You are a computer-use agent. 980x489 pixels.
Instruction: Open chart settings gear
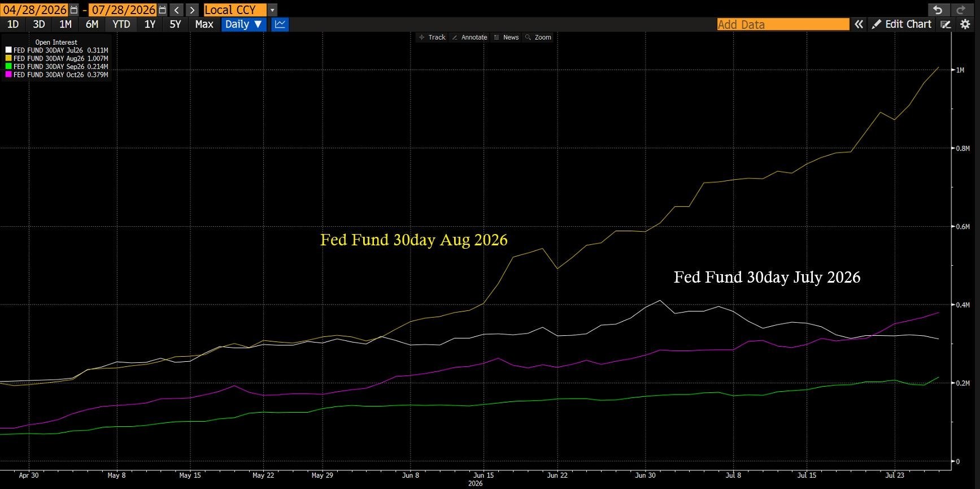(965, 24)
